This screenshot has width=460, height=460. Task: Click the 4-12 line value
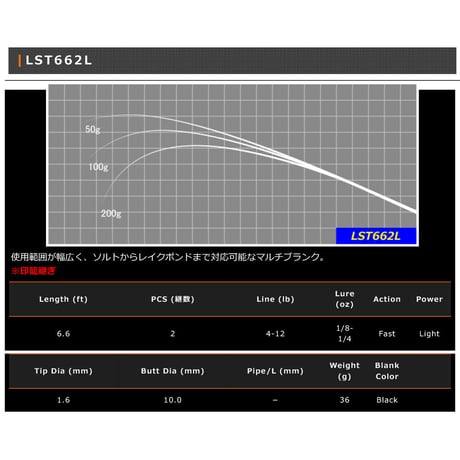[x=275, y=334]
